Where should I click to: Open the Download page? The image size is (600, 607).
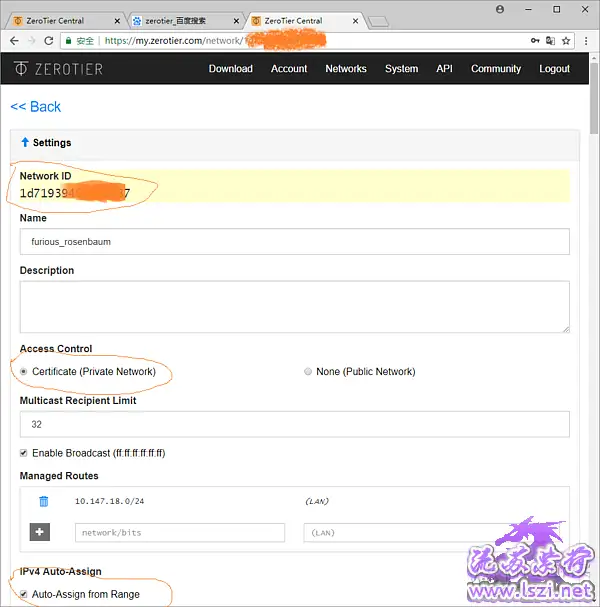click(x=231, y=69)
